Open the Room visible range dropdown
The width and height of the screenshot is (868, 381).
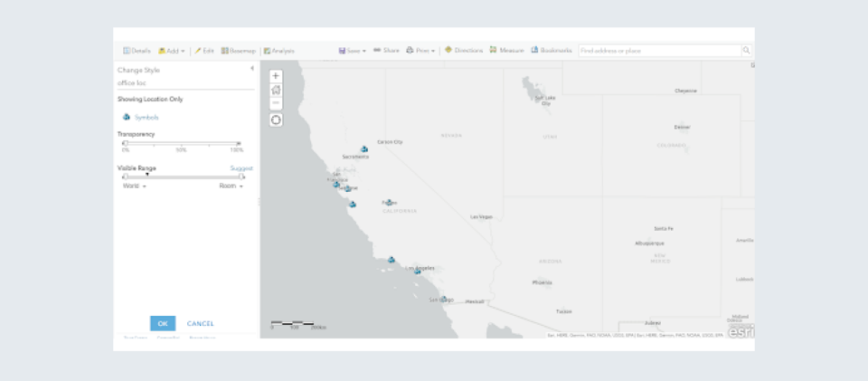point(231,186)
